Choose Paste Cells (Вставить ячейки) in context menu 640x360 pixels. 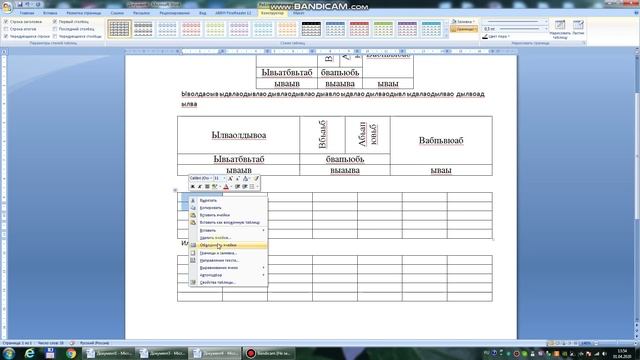pyautogui.click(x=228, y=215)
